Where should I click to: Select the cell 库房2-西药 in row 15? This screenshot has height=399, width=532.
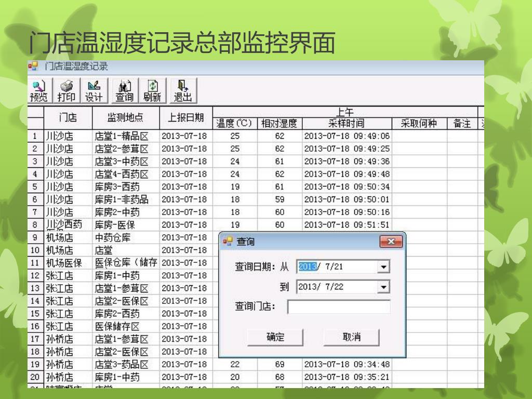pyautogui.click(x=126, y=313)
